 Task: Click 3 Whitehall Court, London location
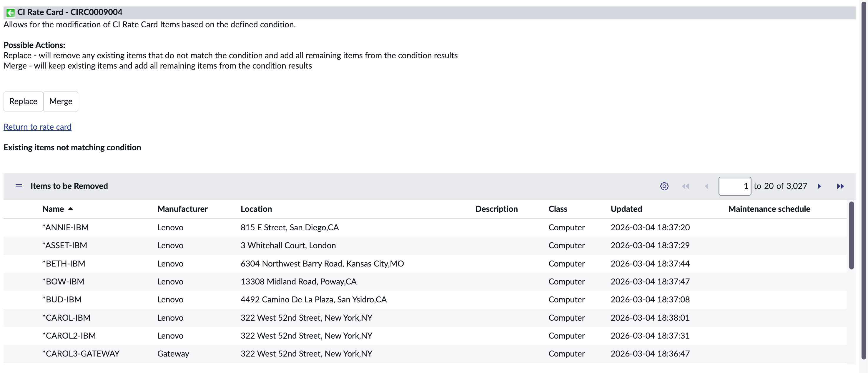pos(288,245)
